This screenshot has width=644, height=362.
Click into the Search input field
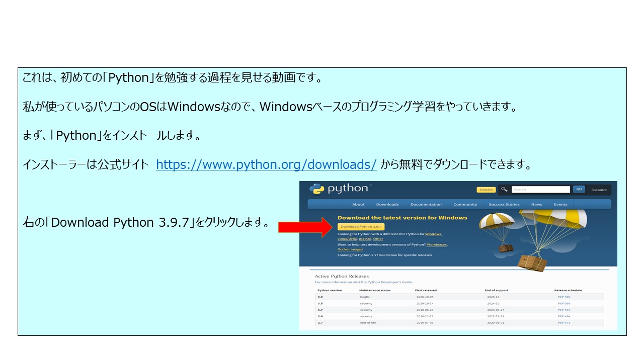click(540, 190)
